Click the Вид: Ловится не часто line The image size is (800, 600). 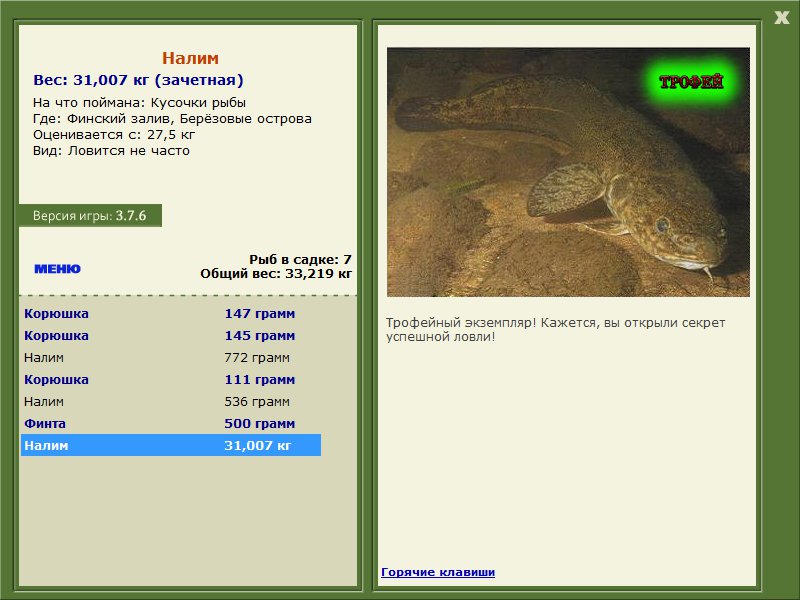click(111, 151)
